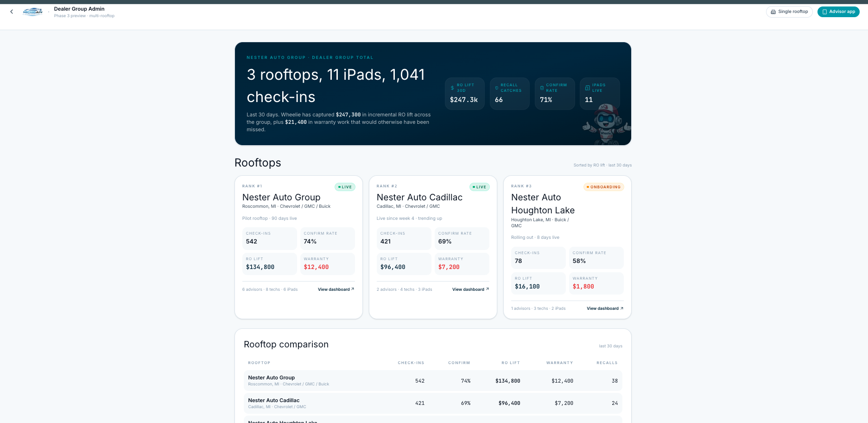
Task: Click the '3 rooftops, 11 iPads' headline
Action: (336, 86)
